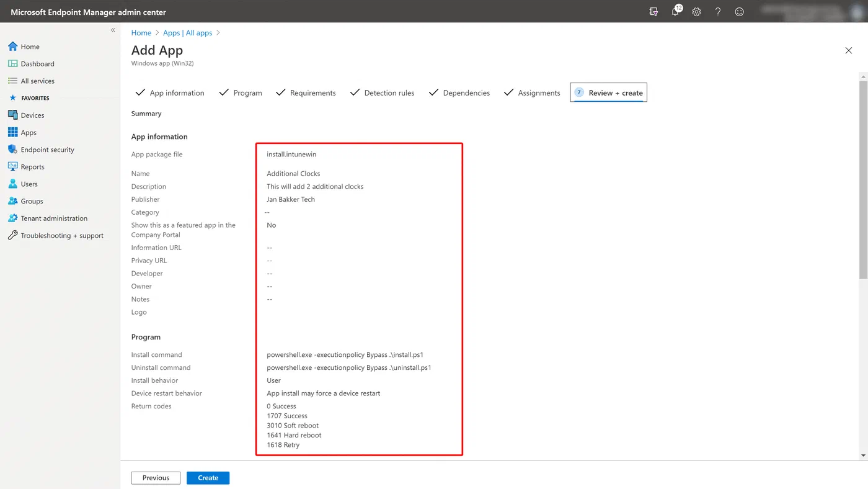This screenshot has width=868, height=489.
Task: Open the directory and subscription filter icon
Action: pyautogui.click(x=653, y=12)
